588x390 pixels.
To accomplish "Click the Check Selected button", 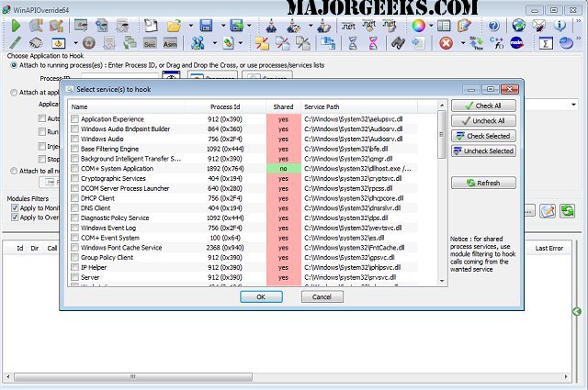I will (483, 136).
